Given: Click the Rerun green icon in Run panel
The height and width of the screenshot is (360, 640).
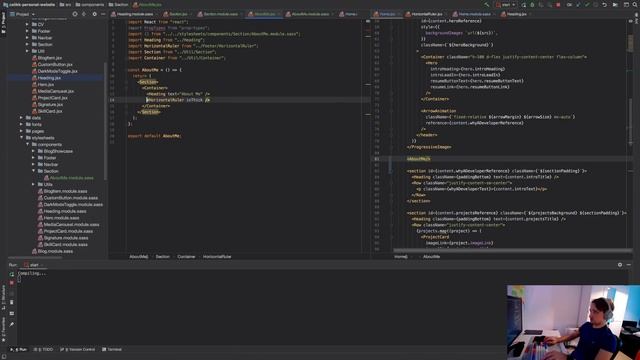Looking at the screenshot, I should pyautogui.click(x=11, y=274).
